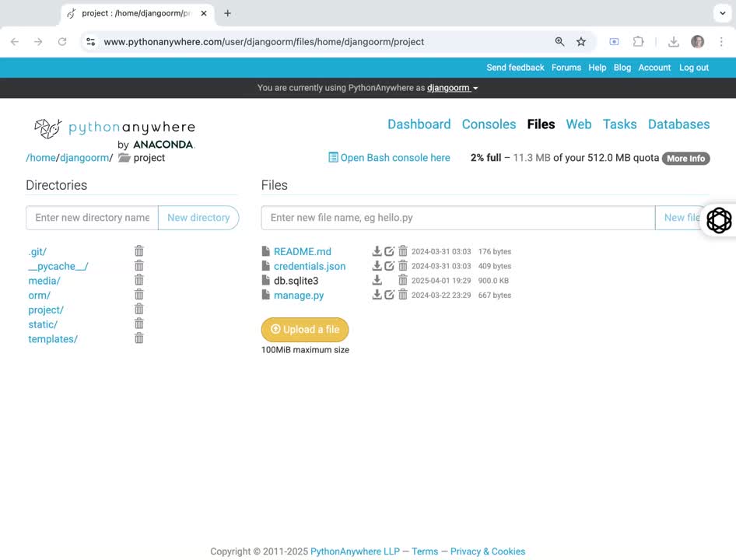
Task: Open the static/ directory
Action: pyautogui.click(x=43, y=324)
